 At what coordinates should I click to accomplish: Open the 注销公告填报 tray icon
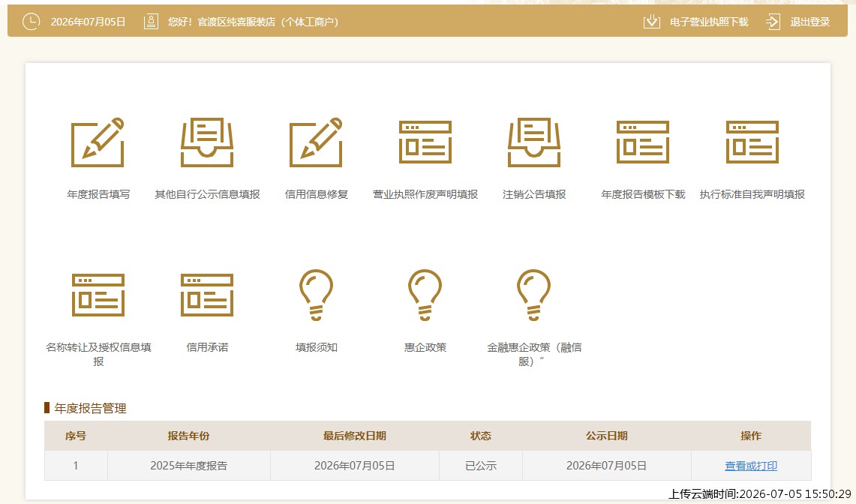tap(534, 142)
